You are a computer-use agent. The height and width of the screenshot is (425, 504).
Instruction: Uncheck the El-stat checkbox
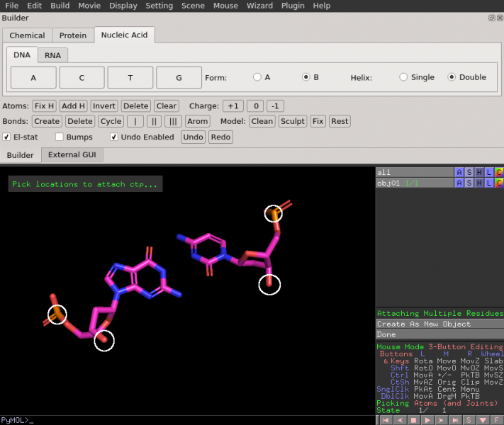pos(6,137)
